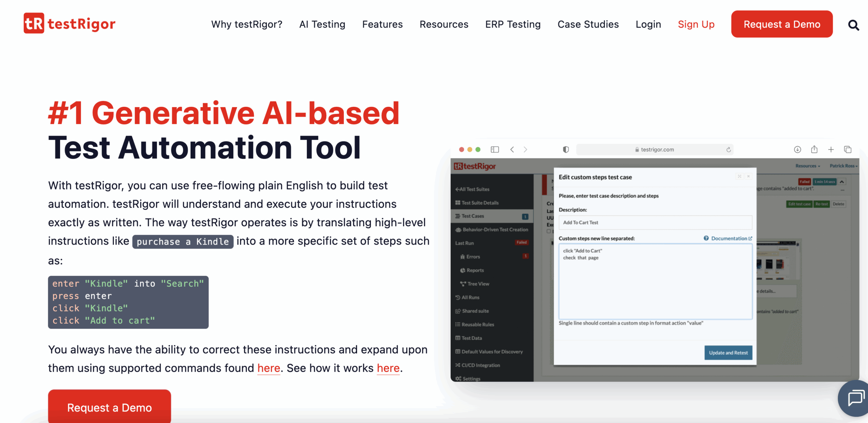Click the Documentation help icon in dialog
This screenshot has height=423, width=868.
(x=706, y=238)
